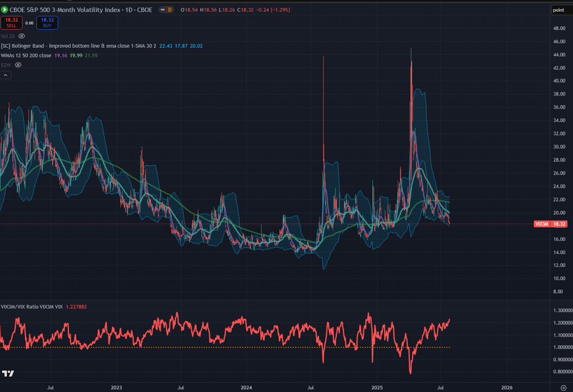
Task: Click the high value H18.56
Action: click(208, 10)
